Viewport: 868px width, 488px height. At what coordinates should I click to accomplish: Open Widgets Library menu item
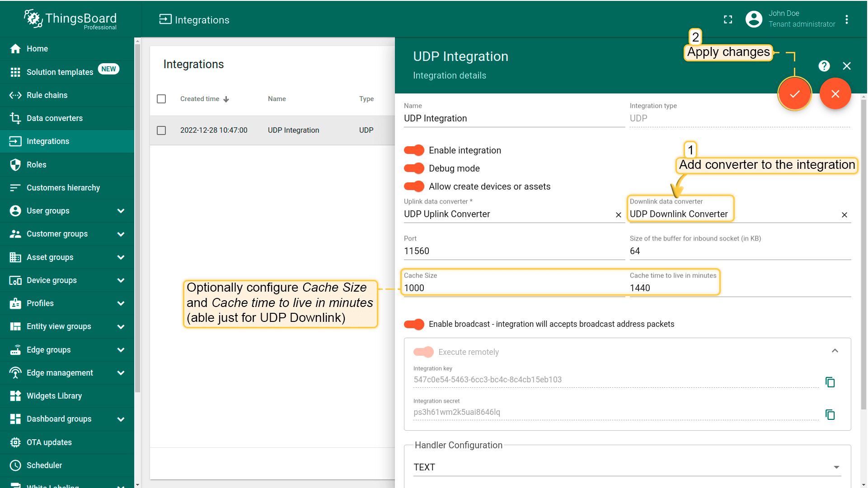point(67,396)
